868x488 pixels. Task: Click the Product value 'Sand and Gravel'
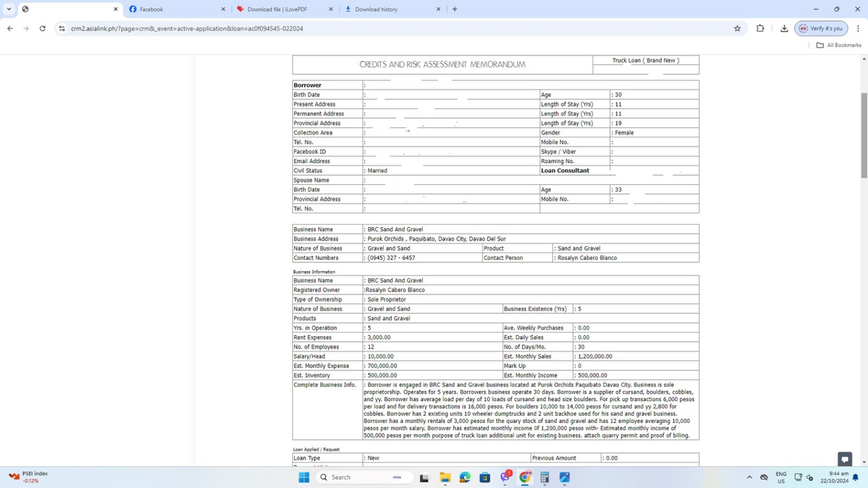pos(579,248)
